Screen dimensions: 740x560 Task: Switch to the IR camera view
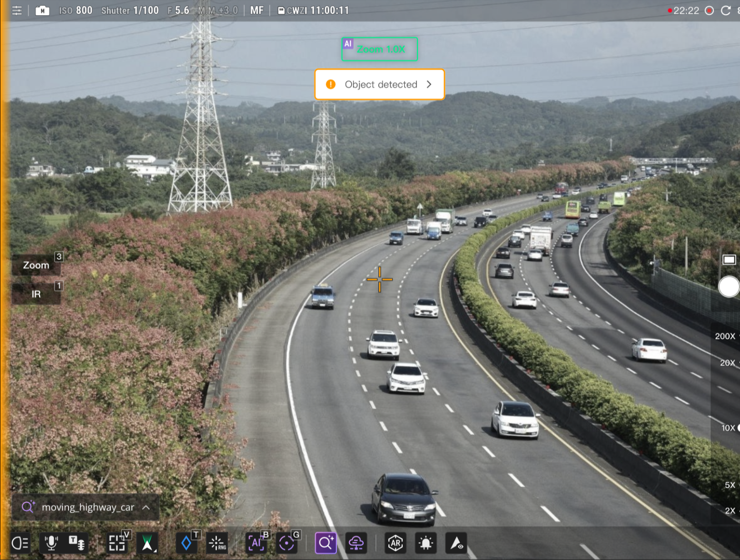coord(36,294)
